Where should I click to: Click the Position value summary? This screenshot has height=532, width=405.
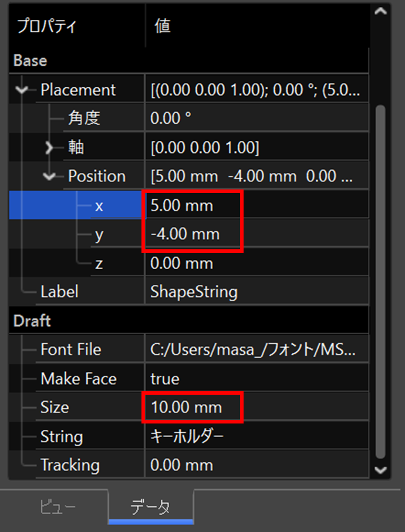point(257,177)
